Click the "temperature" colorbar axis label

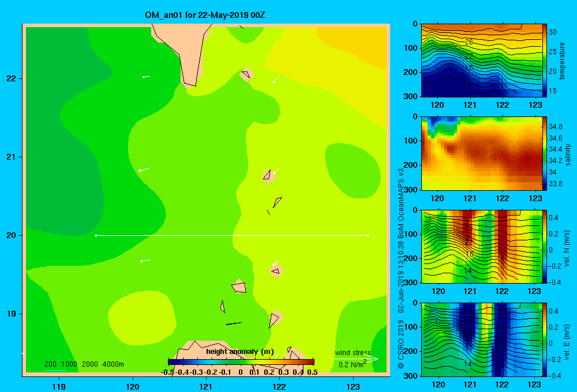click(x=562, y=61)
